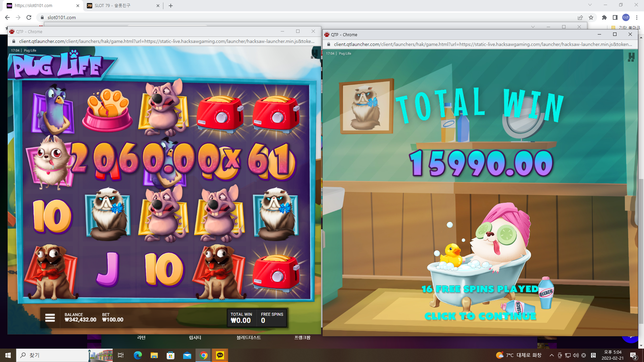Click the 라틴 link below the game
The height and width of the screenshot is (362, 644).
(x=141, y=338)
